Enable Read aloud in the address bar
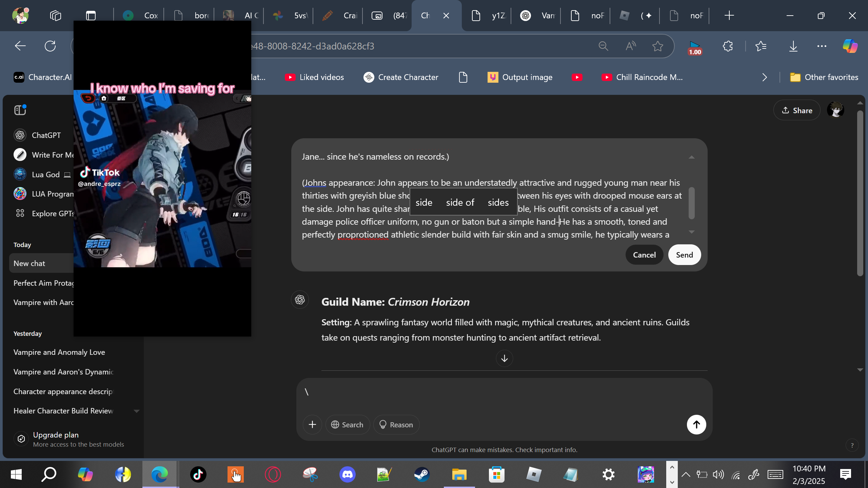This screenshot has width=868, height=488. 631,46
